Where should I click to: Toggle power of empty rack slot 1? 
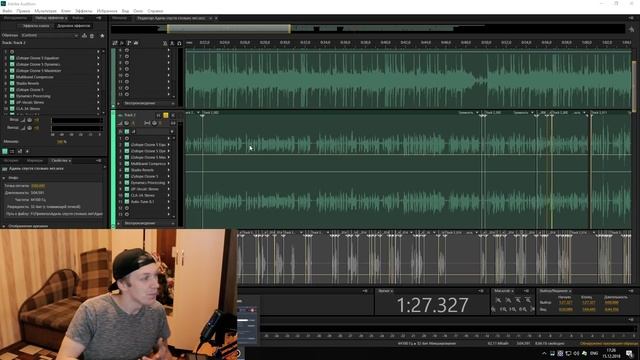point(12,52)
